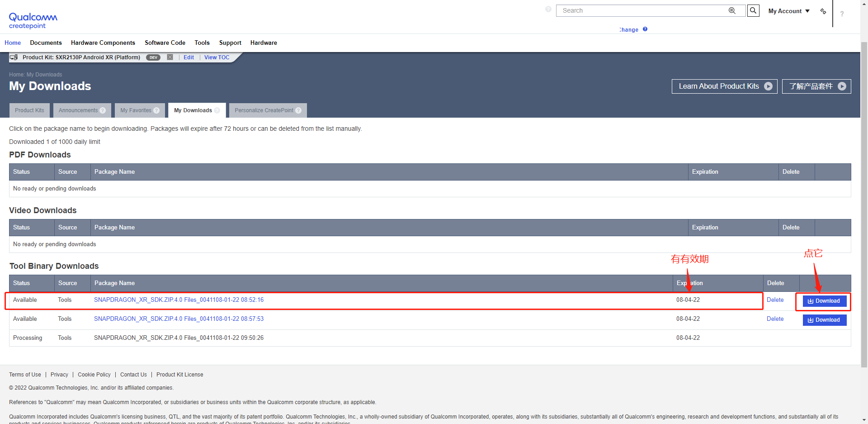Open the Personalize CreatePoint tab

click(x=268, y=110)
